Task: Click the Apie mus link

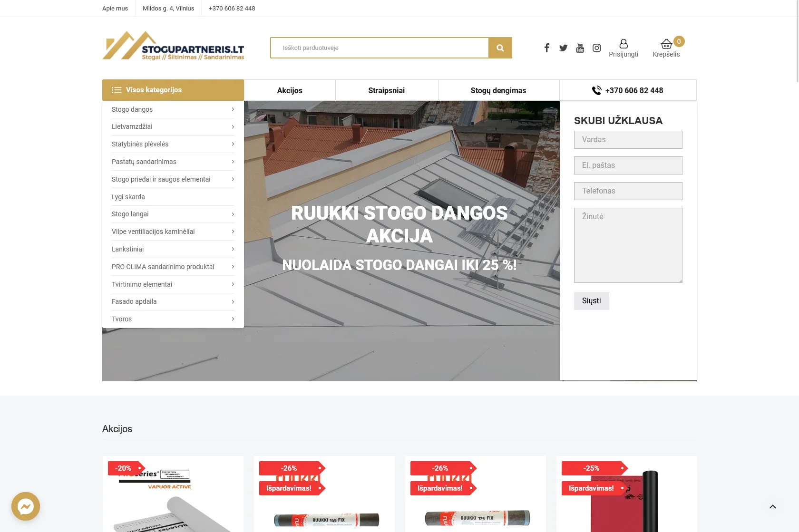Action: tap(115, 8)
